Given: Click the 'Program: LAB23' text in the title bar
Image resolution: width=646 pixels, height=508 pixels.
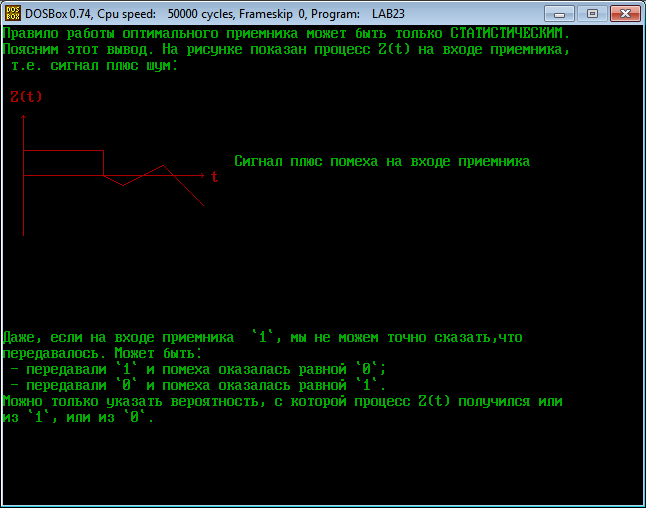Looking at the screenshot, I should (x=358, y=14).
